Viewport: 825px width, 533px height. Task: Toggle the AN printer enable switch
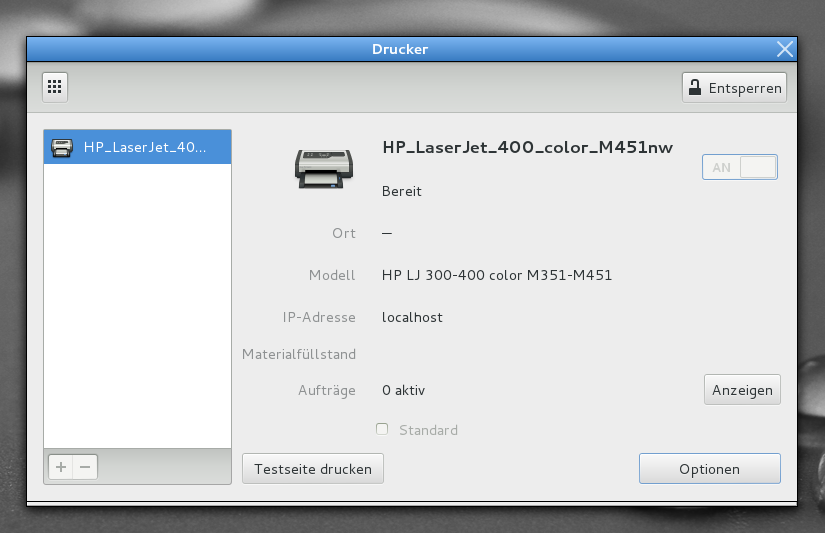click(739, 167)
